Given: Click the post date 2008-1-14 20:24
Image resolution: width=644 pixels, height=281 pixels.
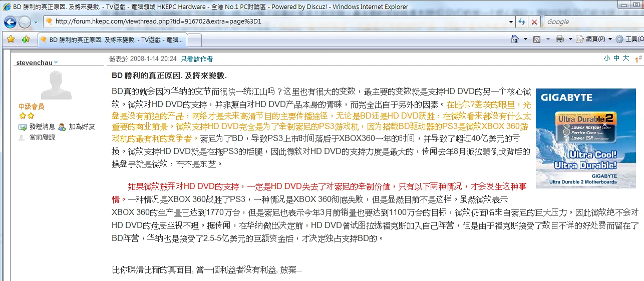Looking at the screenshot, I should click(x=153, y=59).
